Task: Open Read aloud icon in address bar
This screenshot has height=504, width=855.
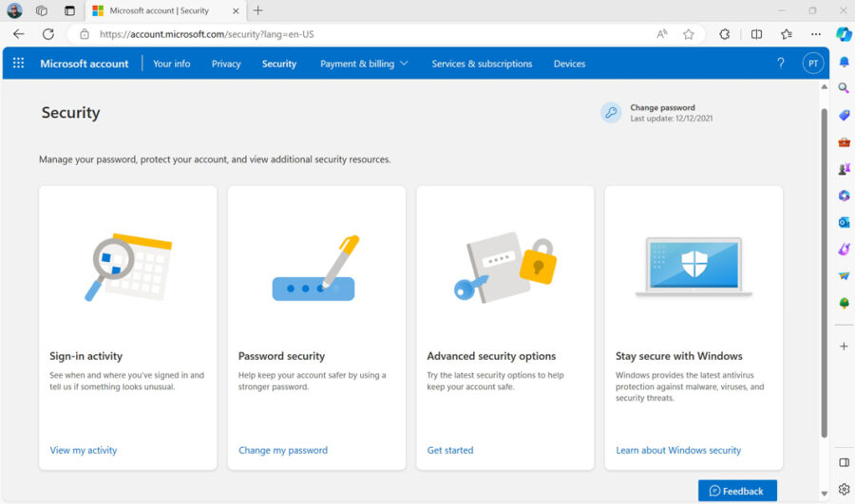Action: tap(661, 34)
